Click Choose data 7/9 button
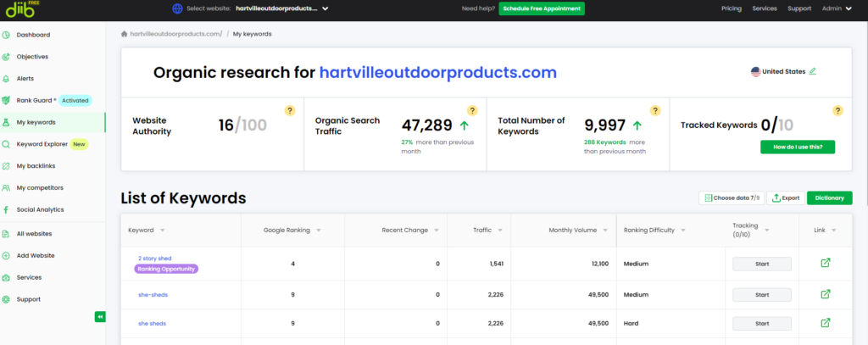The width and height of the screenshot is (868, 345). pos(732,198)
